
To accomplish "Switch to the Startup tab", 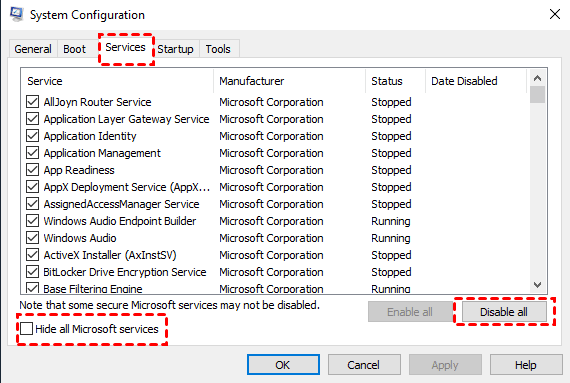I will pos(176,49).
